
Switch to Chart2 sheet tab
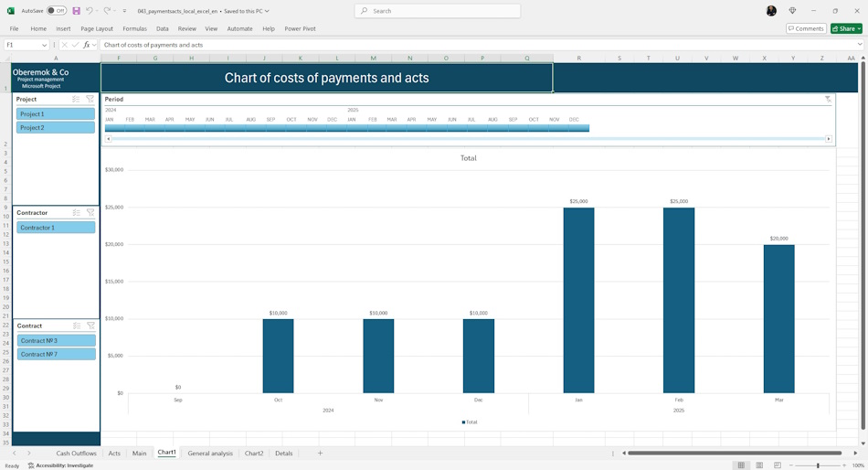[x=254, y=454]
